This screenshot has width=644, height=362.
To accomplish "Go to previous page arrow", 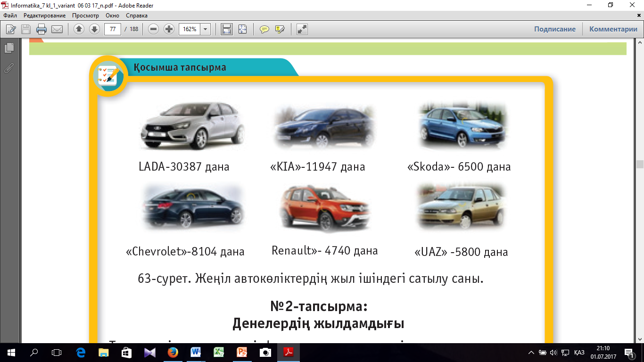I will [x=79, y=29].
